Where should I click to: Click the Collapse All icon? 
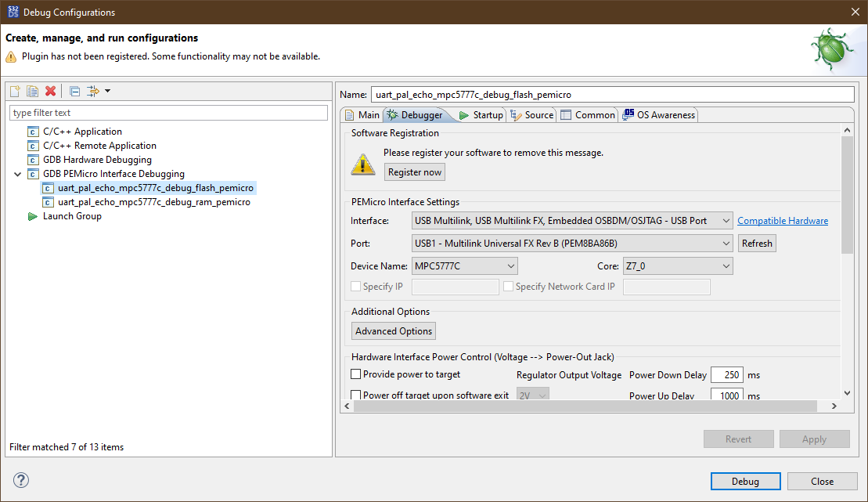click(x=74, y=91)
